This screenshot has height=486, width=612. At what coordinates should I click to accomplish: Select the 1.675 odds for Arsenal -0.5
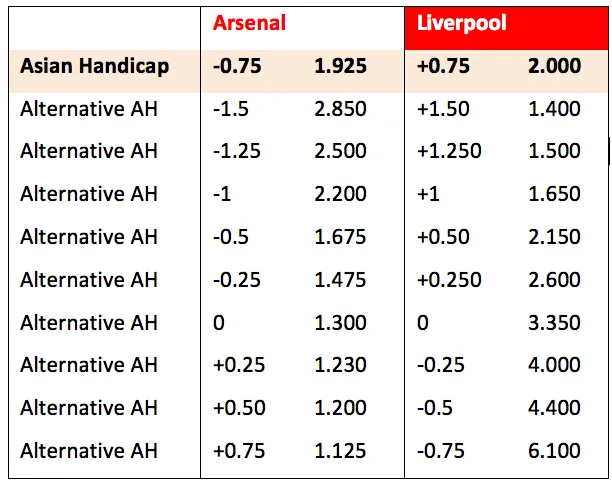click(x=341, y=237)
